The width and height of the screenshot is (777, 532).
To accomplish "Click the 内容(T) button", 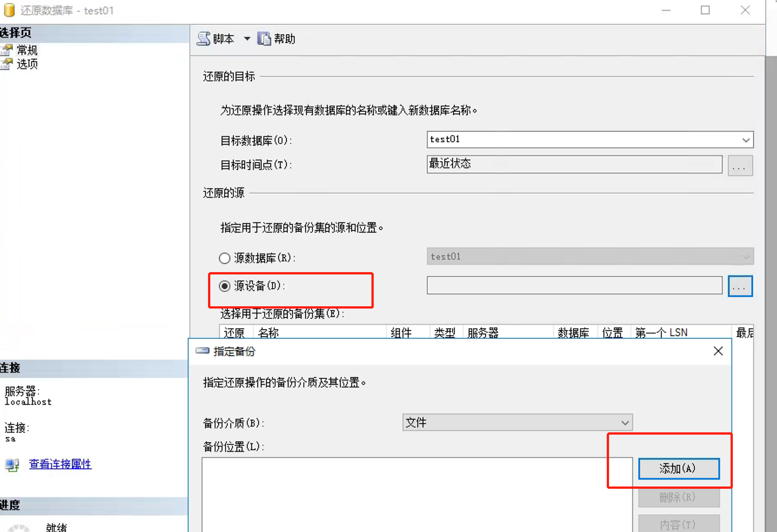I will click(x=679, y=524).
